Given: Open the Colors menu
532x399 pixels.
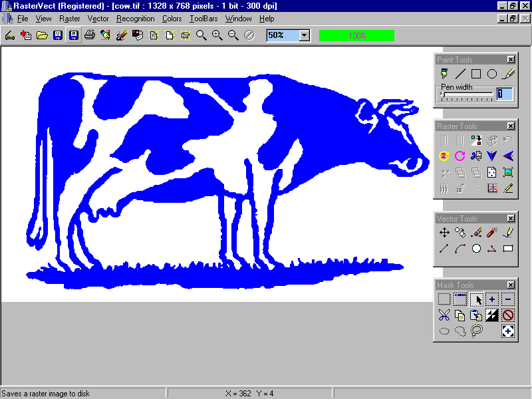Looking at the screenshot, I should tap(172, 19).
